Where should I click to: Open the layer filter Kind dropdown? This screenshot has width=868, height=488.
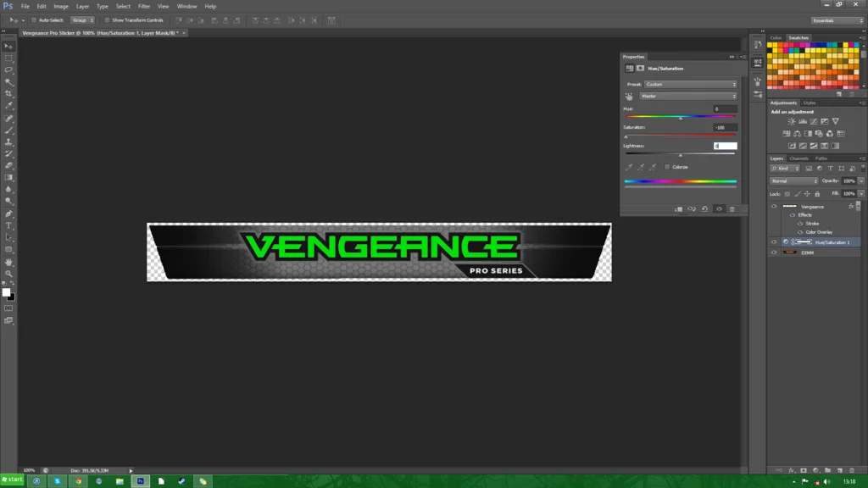coord(785,169)
